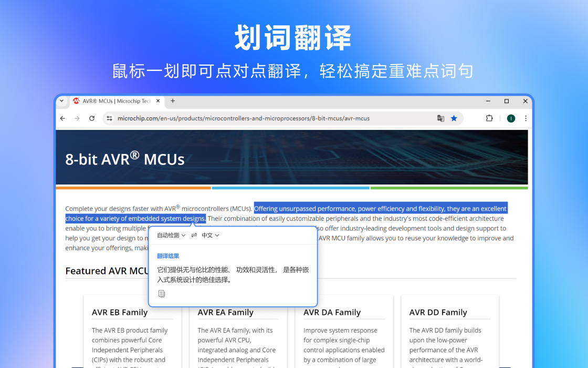Click the browser forward arrow
Screen dimensions: 588x368
coord(77,118)
